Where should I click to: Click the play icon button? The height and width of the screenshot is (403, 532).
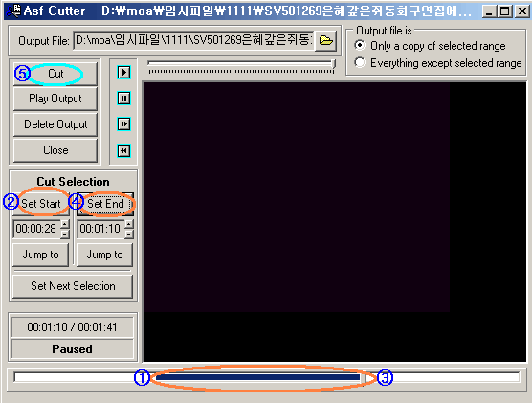(123, 73)
